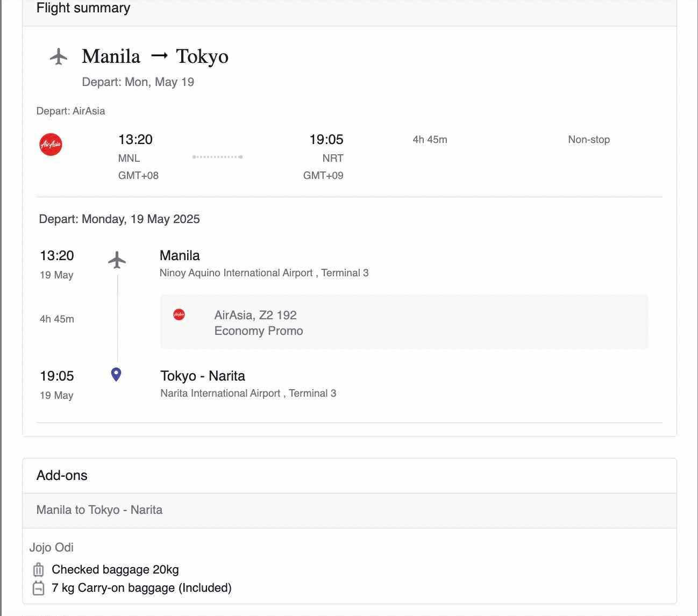This screenshot has width=698, height=616.
Task: Click the Ninoy Aquino International Airport, Terminal 3 text
Action: [x=264, y=273]
